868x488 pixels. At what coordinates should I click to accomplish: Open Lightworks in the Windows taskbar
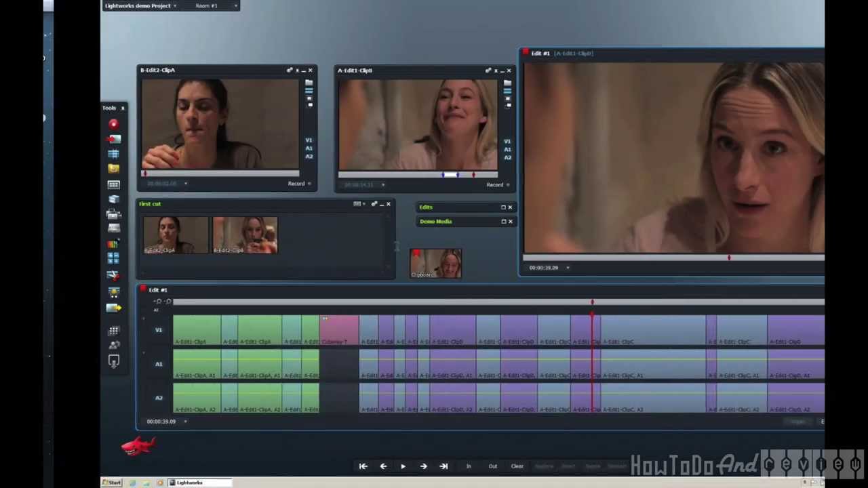click(199, 483)
